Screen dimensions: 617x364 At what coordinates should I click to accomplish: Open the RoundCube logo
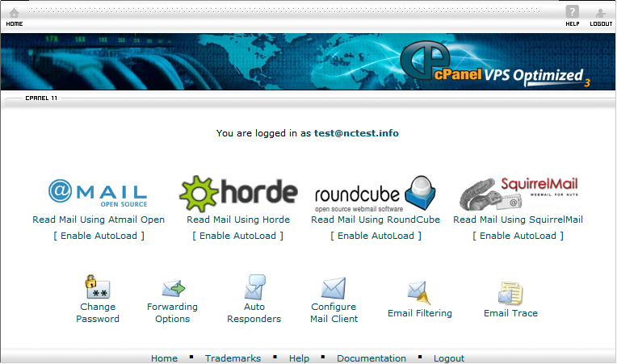click(375, 194)
